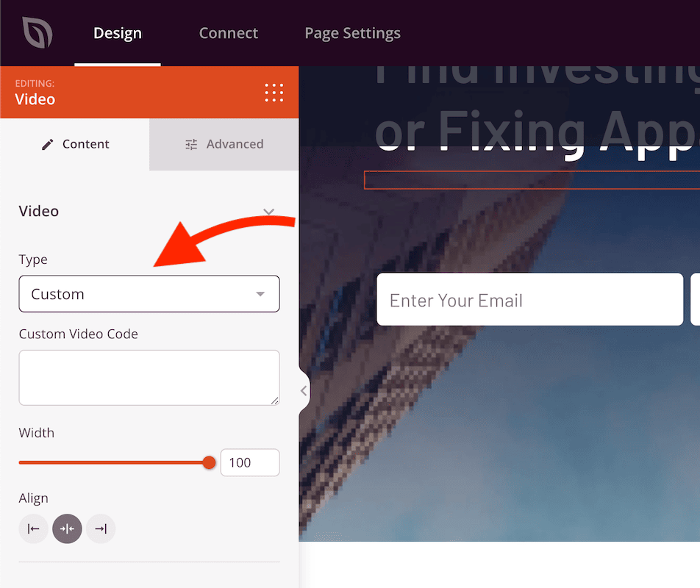Go to the Page Settings tab
Viewport: 700px width, 588px height.
pos(352,33)
